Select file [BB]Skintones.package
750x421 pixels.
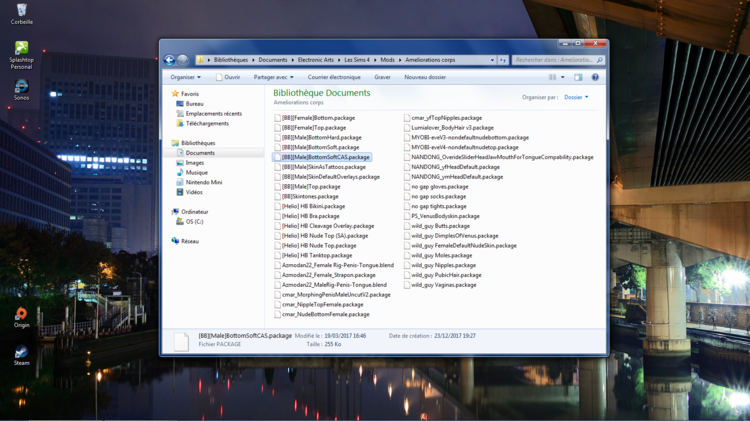[x=306, y=196]
